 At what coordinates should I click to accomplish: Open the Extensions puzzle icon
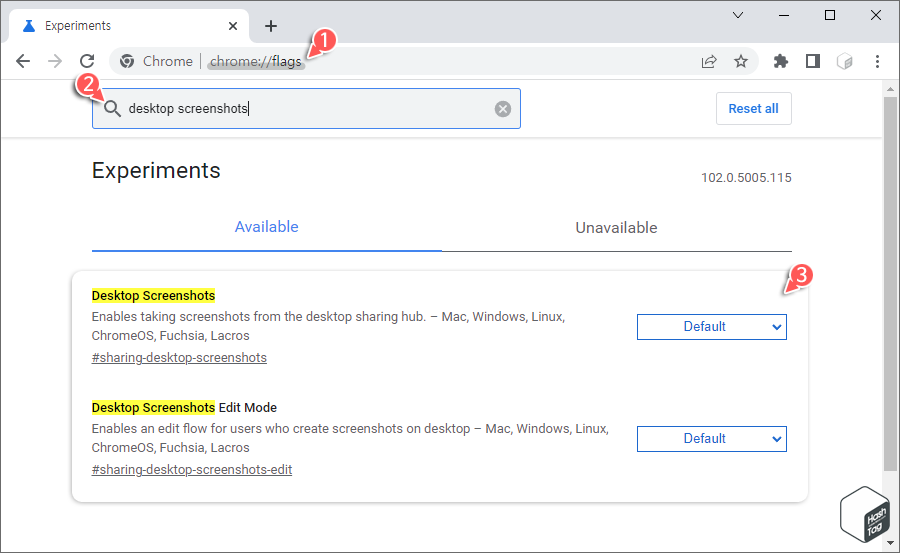point(781,61)
